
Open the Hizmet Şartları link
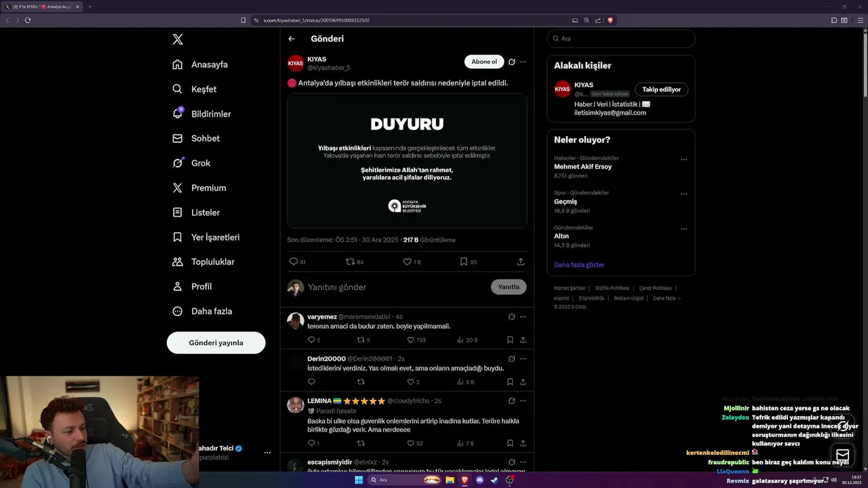pos(570,288)
